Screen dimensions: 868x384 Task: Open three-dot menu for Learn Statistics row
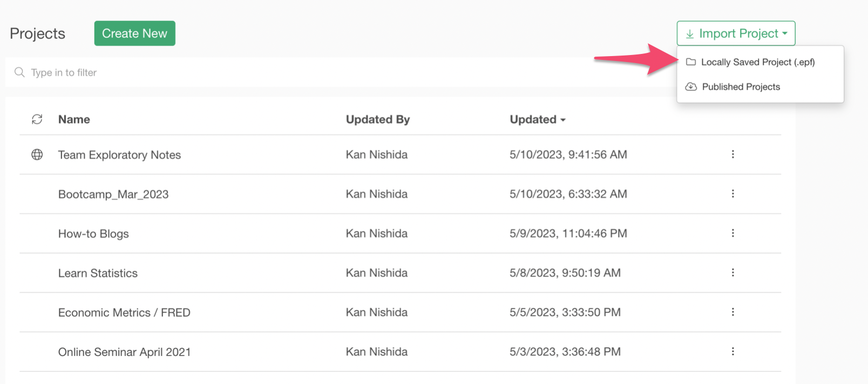point(733,272)
